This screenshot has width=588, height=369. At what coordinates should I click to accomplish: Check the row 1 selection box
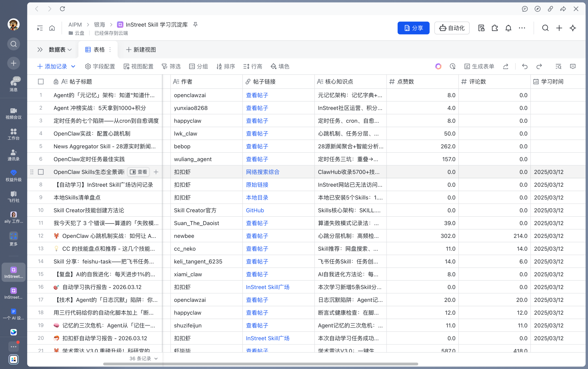tap(41, 95)
